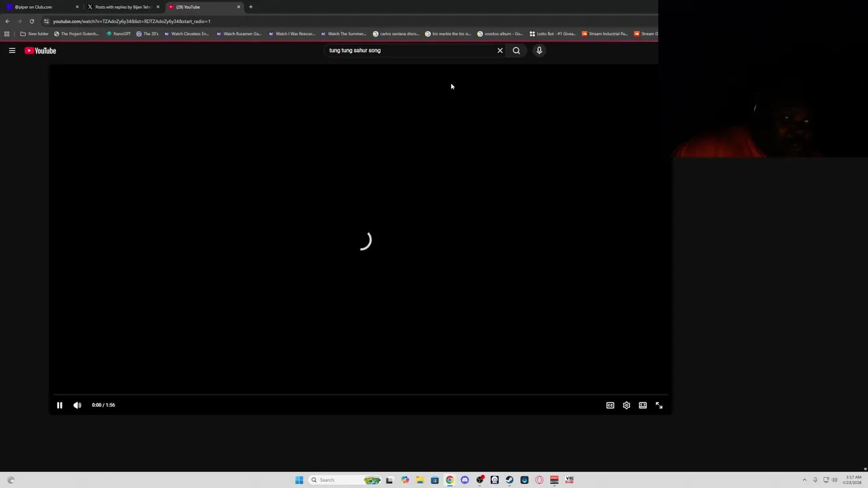
Task: Go to YouTube home via logo
Action: pyautogui.click(x=41, y=50)
